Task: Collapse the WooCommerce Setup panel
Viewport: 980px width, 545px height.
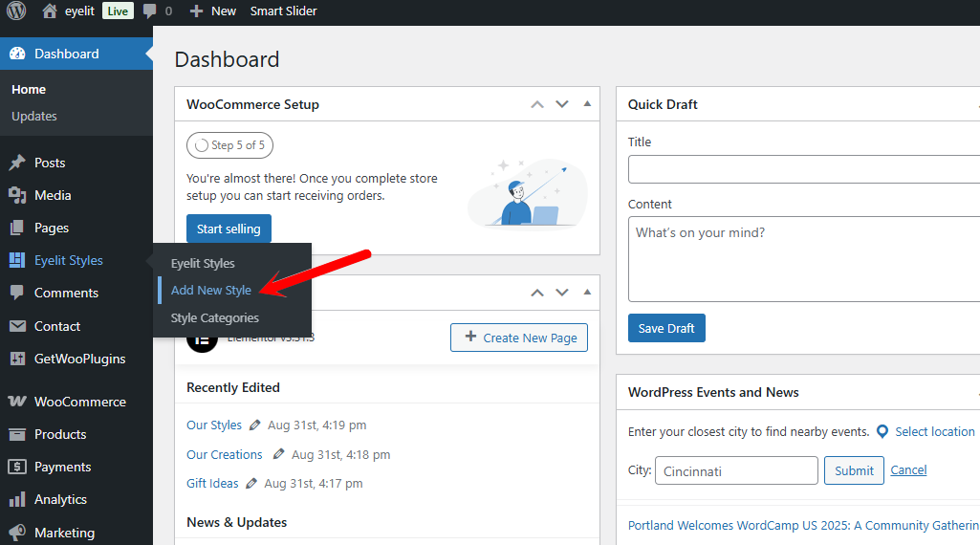Action: tap(587, 104)
